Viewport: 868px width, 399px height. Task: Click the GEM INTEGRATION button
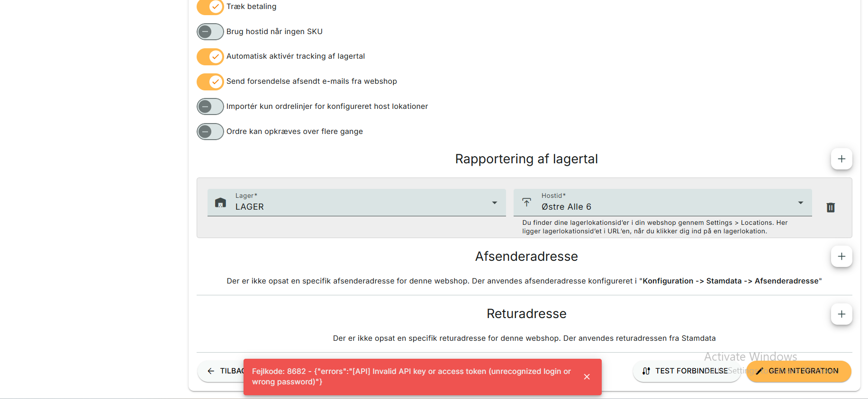coord(799,371)
